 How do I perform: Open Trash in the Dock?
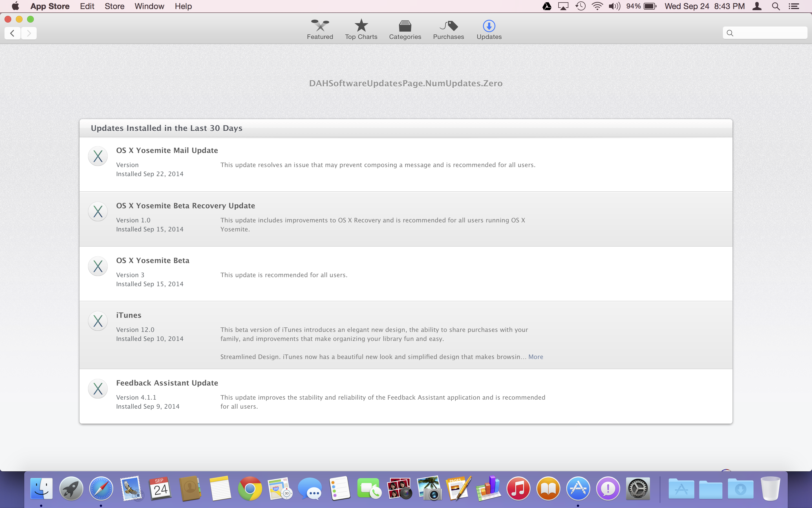[x=770, y=489]
